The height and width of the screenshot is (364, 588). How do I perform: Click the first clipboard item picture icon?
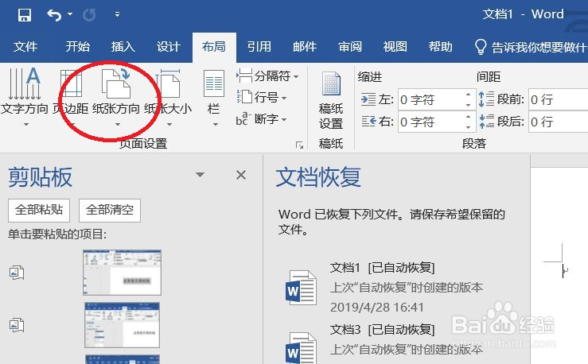coord(17,273)
